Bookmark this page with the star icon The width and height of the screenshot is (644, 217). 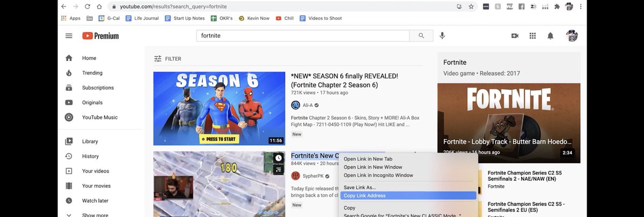[x=471, y=6]
